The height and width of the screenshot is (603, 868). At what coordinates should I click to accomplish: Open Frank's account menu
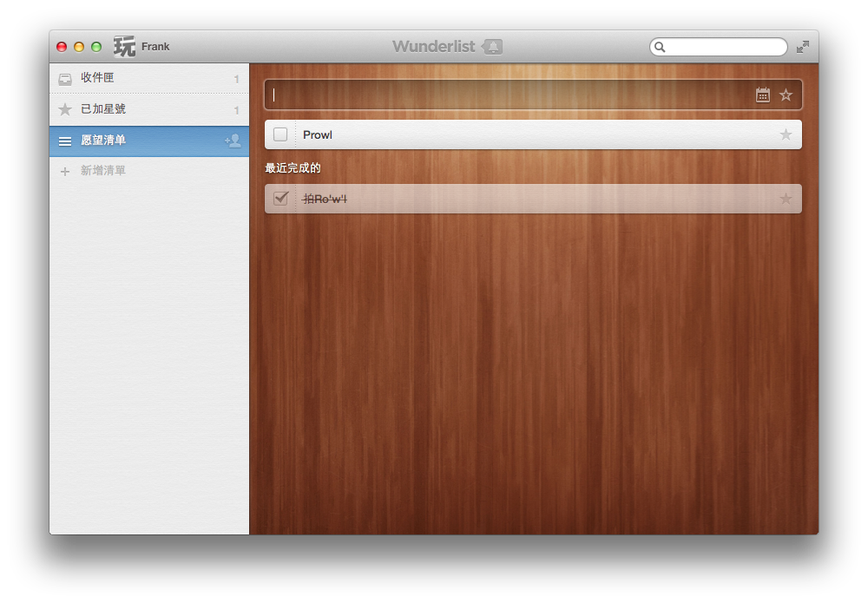tap(155, 47)
